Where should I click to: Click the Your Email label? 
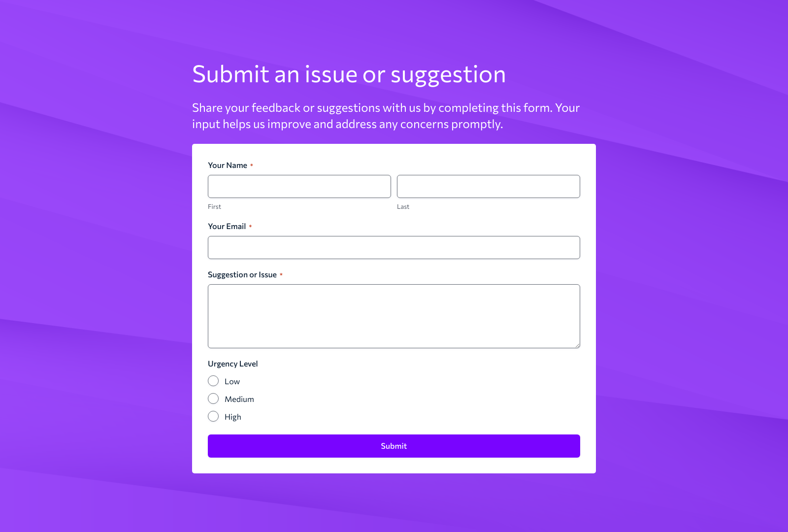[227, 226]
